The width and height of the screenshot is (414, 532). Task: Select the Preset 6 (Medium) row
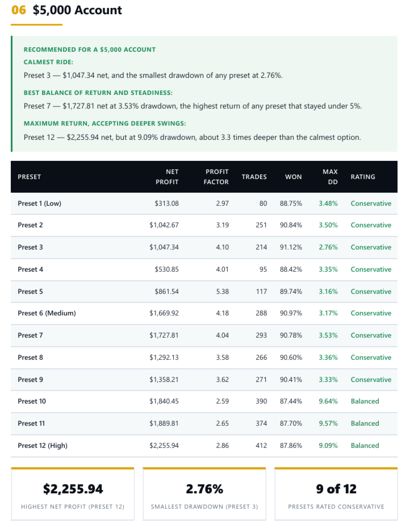[204, 313]
